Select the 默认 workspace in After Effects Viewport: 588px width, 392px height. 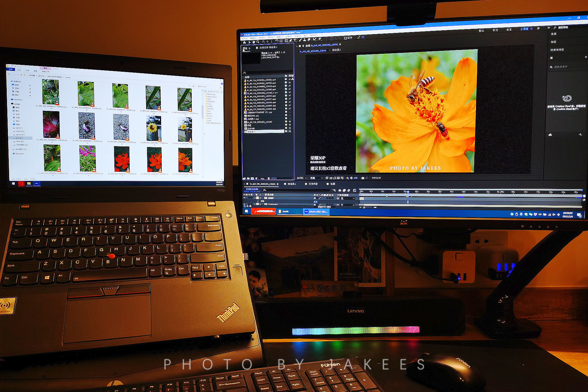pyautogui.click(x=481, y=31)
